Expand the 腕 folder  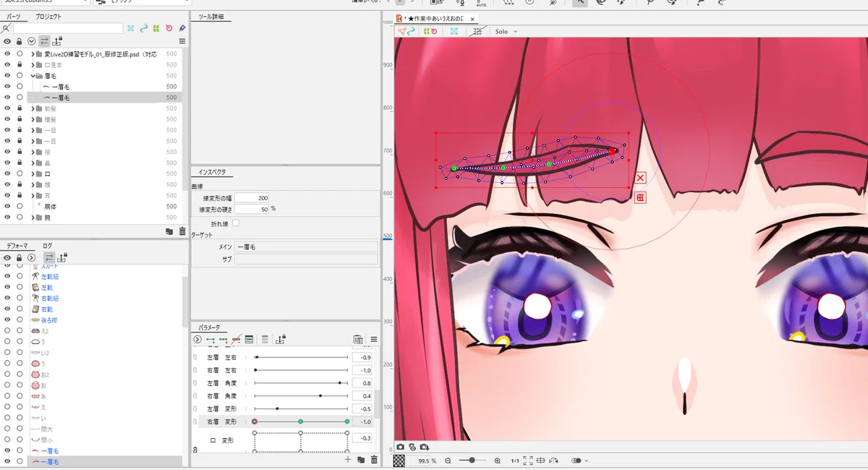(33, 217)
